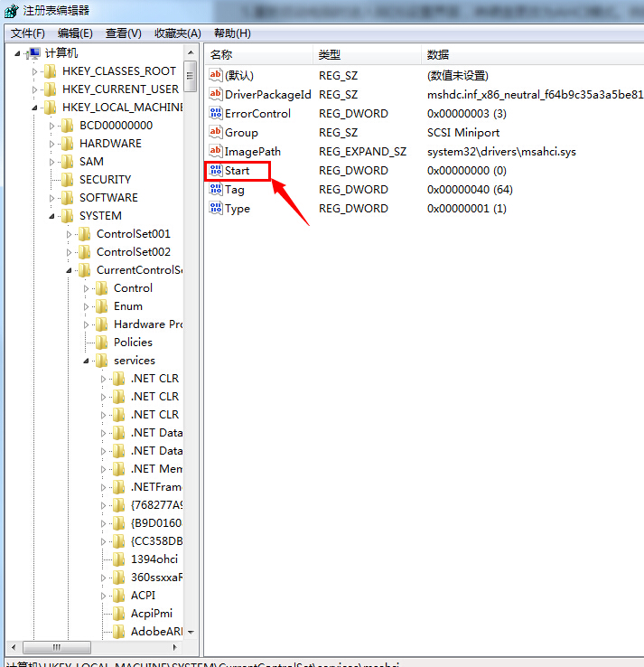Expand the HKEY_CURRENT_USER node
The width and height of the screenshot is (644, 667).
click(34, 89)
